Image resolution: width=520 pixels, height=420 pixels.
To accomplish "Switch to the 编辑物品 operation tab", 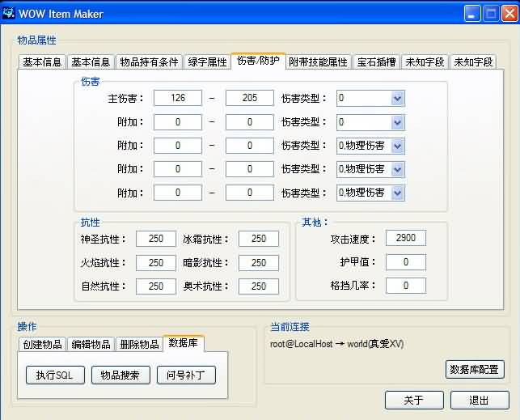I will tap(91, 344).
